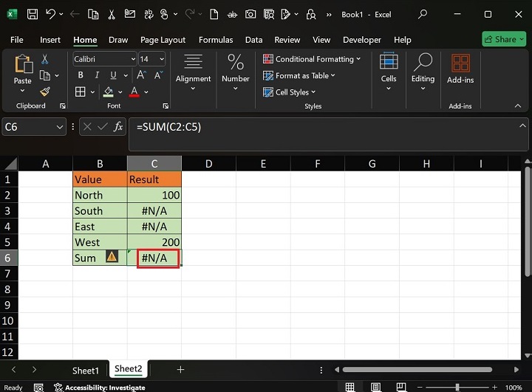
Task: Click the green Share button
Action: [x=503, y=39]
